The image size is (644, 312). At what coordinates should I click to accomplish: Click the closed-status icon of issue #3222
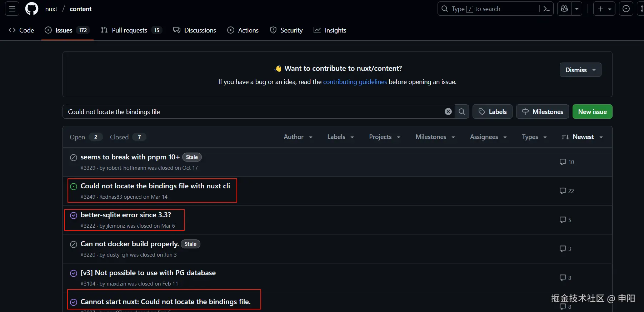click(74, 215)
